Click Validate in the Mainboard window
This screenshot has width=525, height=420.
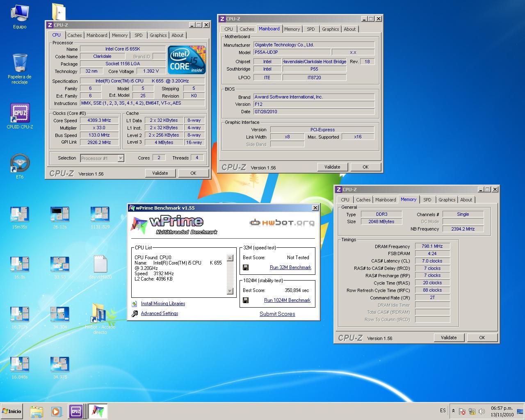pos(332,167)
